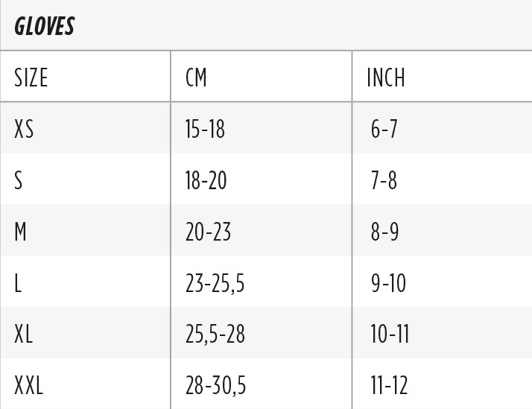Screen dimensions: 532x409
Task: Select the SIZE column header
Action: click(31, 77)
